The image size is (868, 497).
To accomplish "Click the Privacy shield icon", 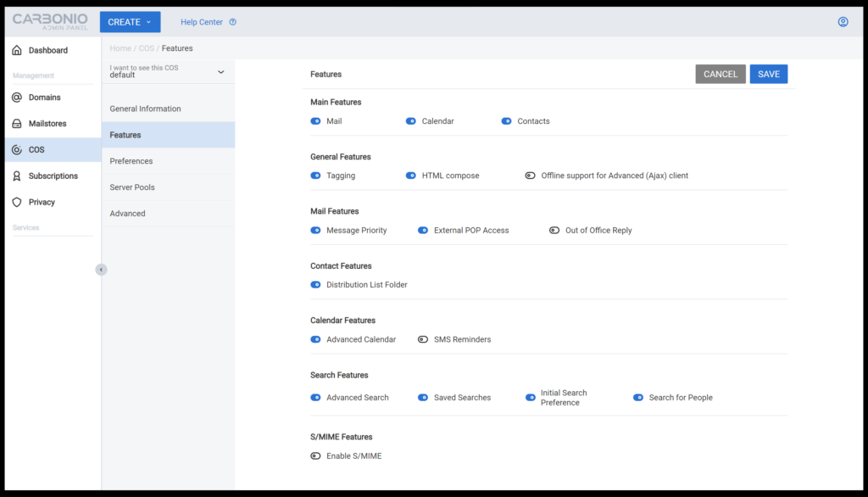I will [x=17, y=202].
